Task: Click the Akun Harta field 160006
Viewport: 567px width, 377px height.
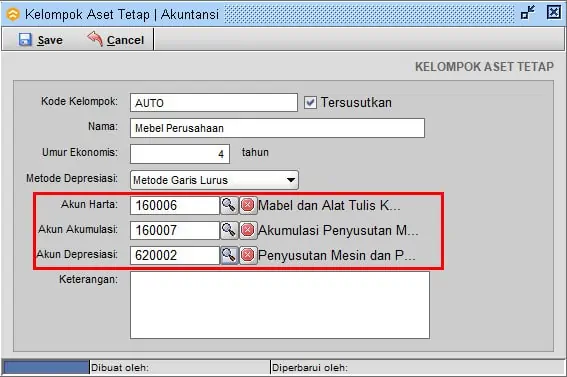Action: coord(175,205)
